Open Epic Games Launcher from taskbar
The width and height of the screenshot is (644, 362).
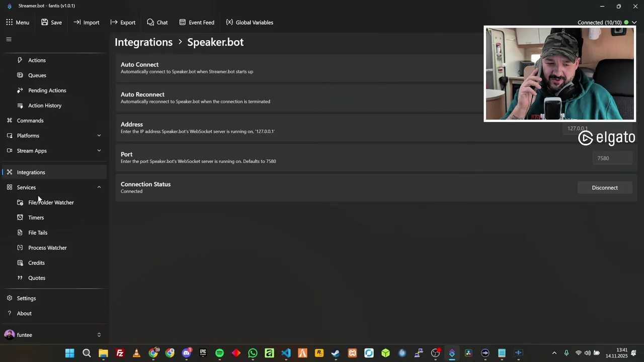[203, 353]
